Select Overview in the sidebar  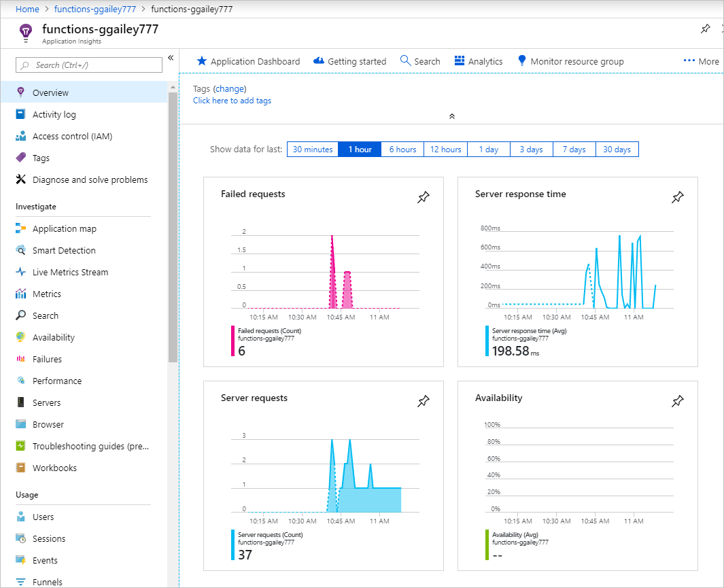click(51, 92)
